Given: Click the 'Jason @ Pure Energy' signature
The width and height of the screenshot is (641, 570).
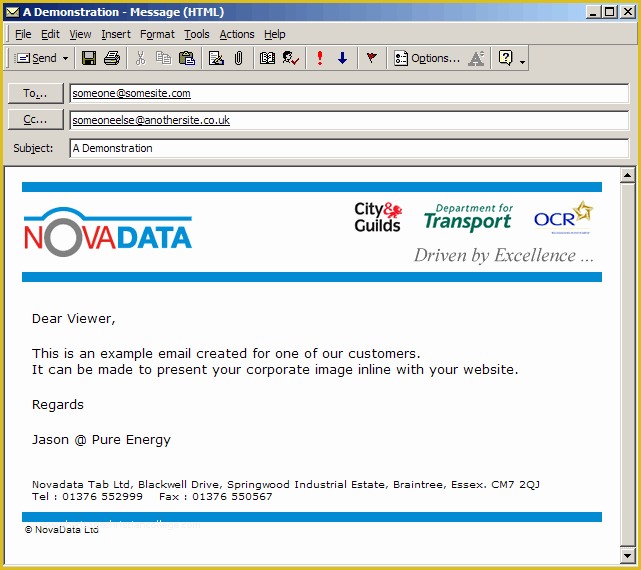Looking at the screenshot, I should point(101,440).
